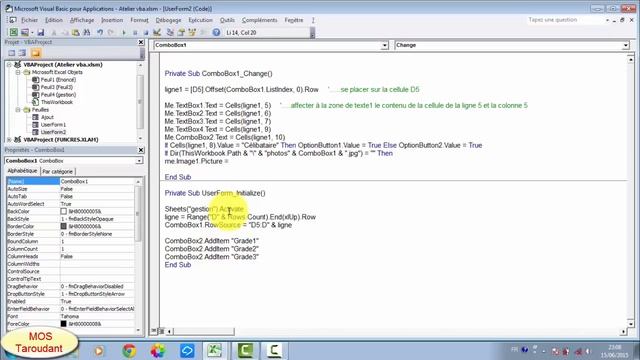Click the AutoSize property value False
This screenshot has height=360, width=640.
tap(97, 189)
